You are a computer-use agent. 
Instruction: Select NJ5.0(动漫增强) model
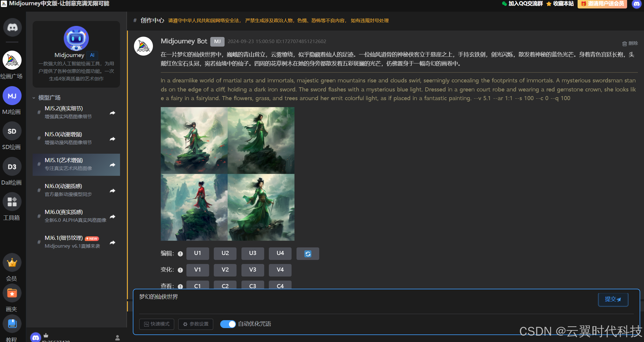pos(76,138)
